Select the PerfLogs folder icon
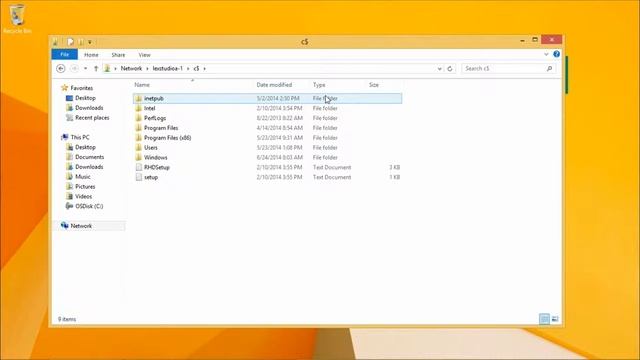Screen dimensions: 640x360 [x=138, y=118]
